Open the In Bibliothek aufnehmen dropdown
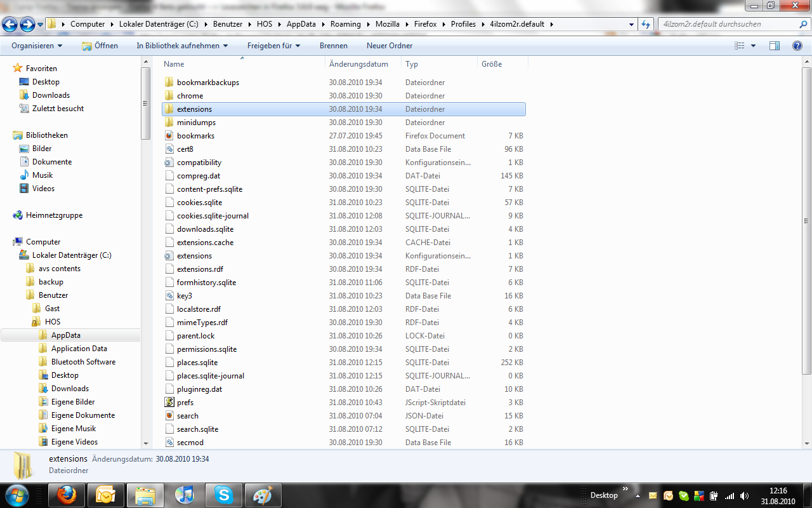The height and width of the screenshot is (508, 812). 183,46
